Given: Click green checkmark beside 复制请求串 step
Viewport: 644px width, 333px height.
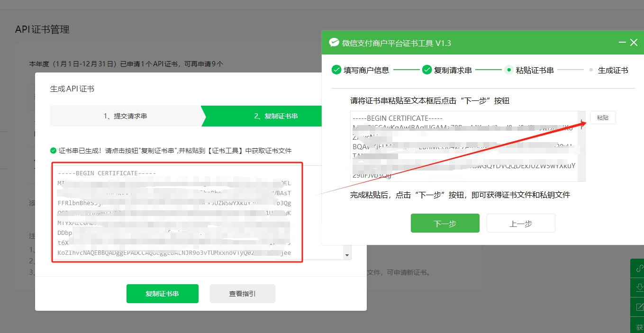Looking at the screenshot, I should [x=427, y=70].
